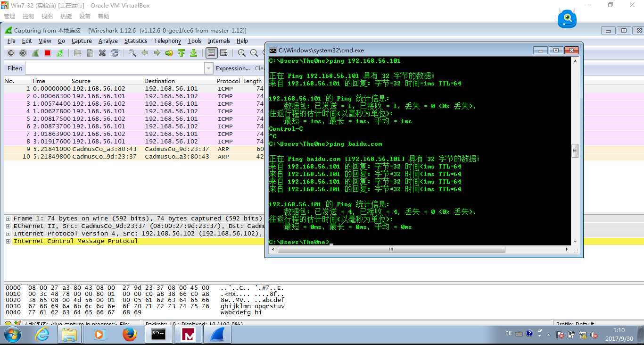Open the filter history dropdown arrow
The height and width of the screenshot is (345, 644).
[209, 68]
